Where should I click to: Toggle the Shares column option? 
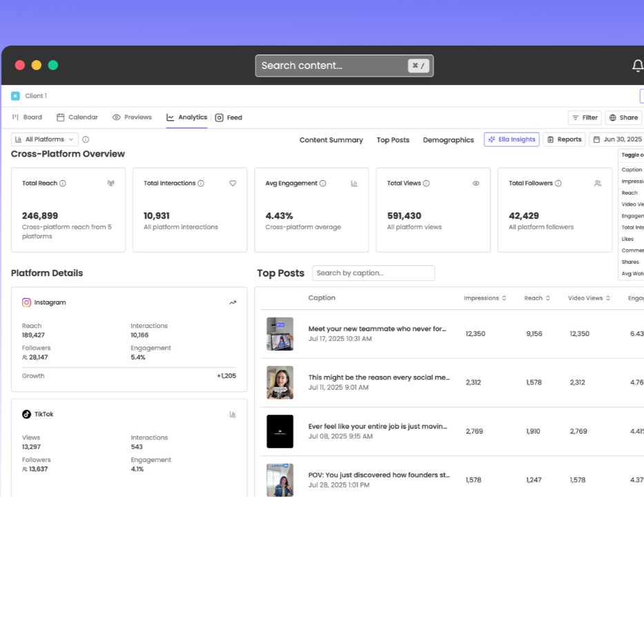pos(630,262)
